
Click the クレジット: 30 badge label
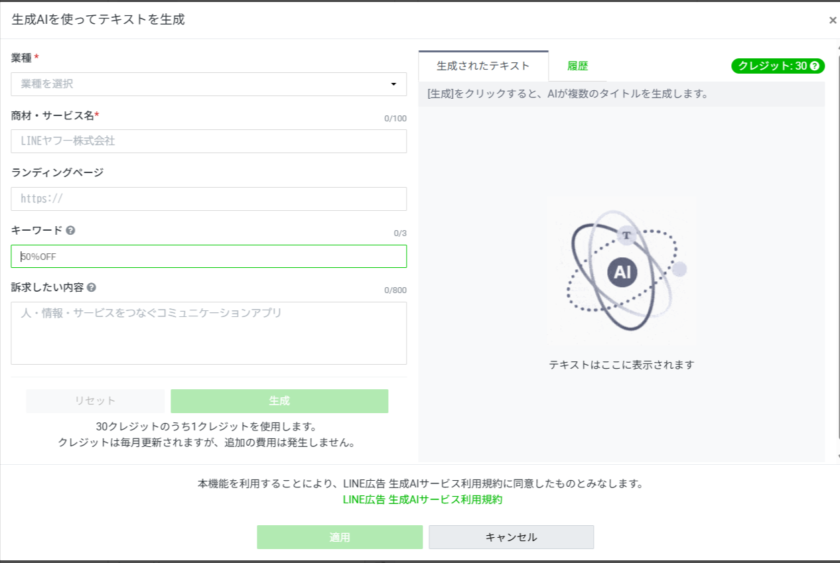[771, 66]
